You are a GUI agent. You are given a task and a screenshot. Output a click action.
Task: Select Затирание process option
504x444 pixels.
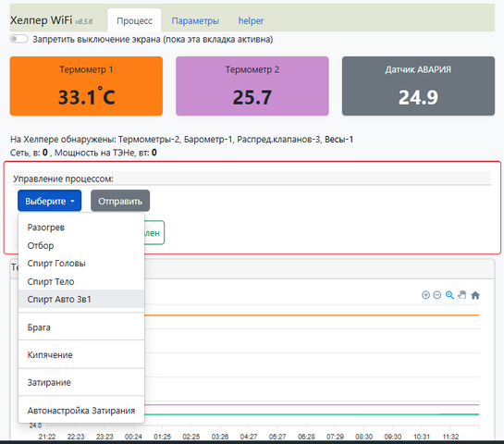tap(81, 382)
